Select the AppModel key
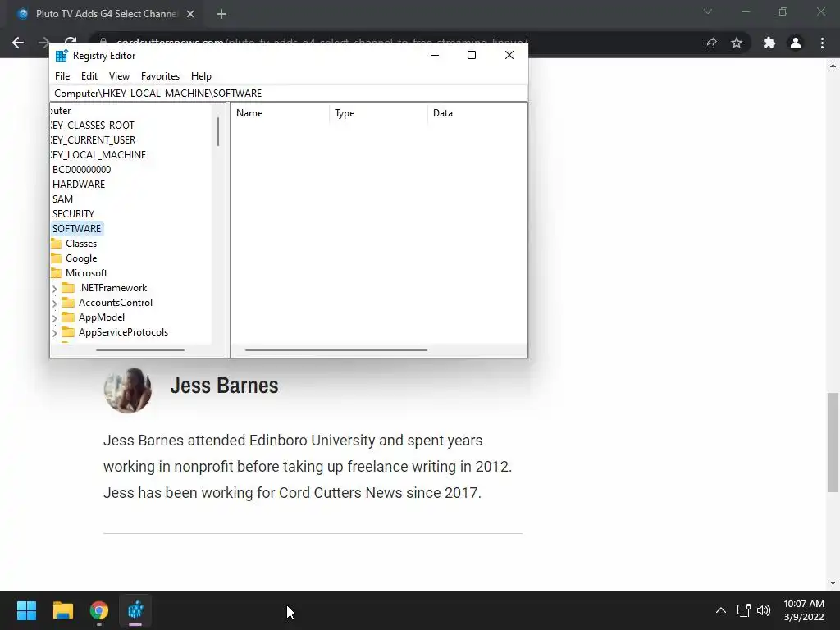 (x=101, y=317)
